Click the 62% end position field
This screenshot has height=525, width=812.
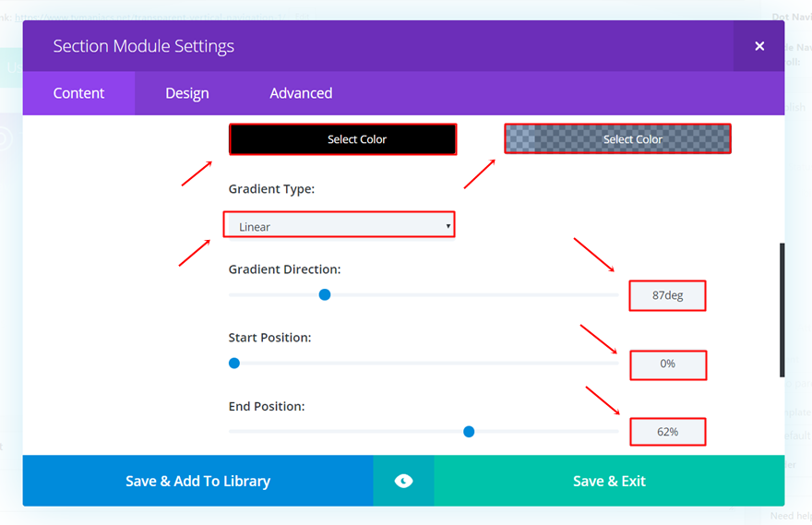667,432
